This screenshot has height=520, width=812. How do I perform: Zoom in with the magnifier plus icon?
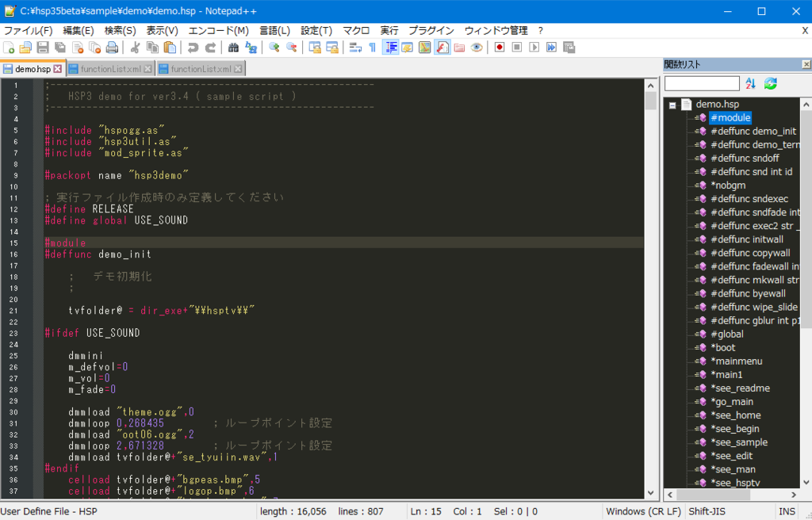pyautogui.click(x=274, y=48)
